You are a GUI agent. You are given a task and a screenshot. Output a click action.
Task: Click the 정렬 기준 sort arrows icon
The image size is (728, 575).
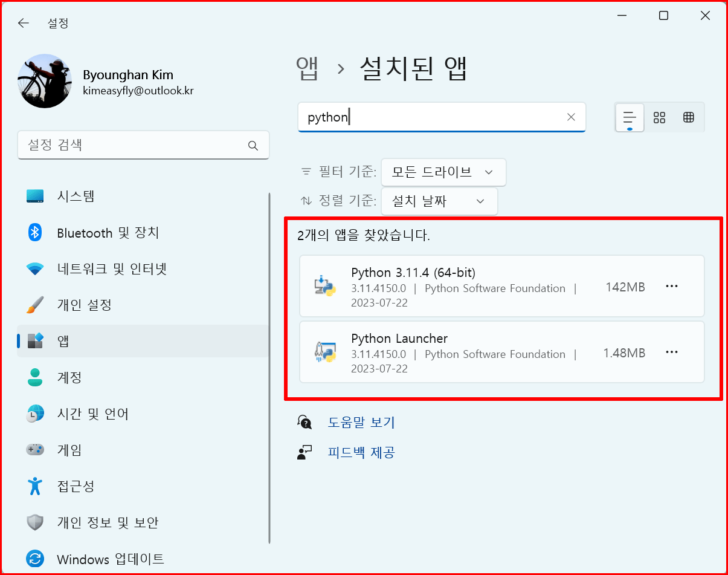[x=306, y=201]
